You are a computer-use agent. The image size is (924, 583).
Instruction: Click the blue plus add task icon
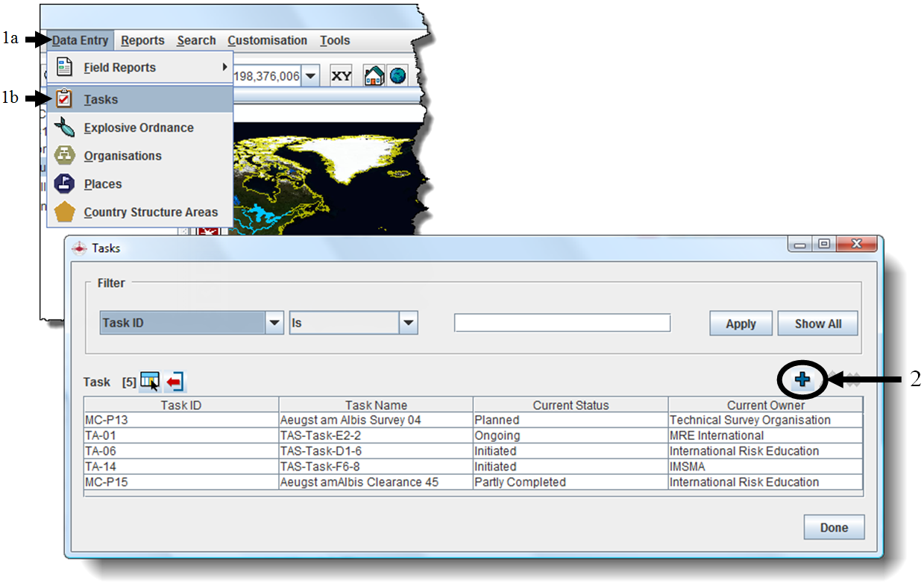tap(802, 380)
